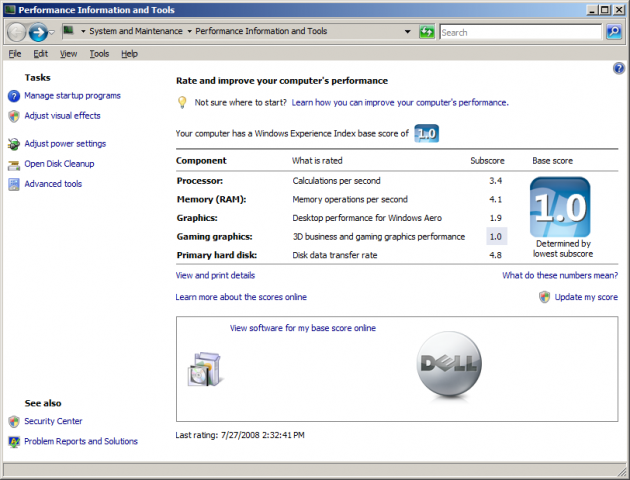
Task: Open the address bar history dropdown
Action: [x=407, y=31]
